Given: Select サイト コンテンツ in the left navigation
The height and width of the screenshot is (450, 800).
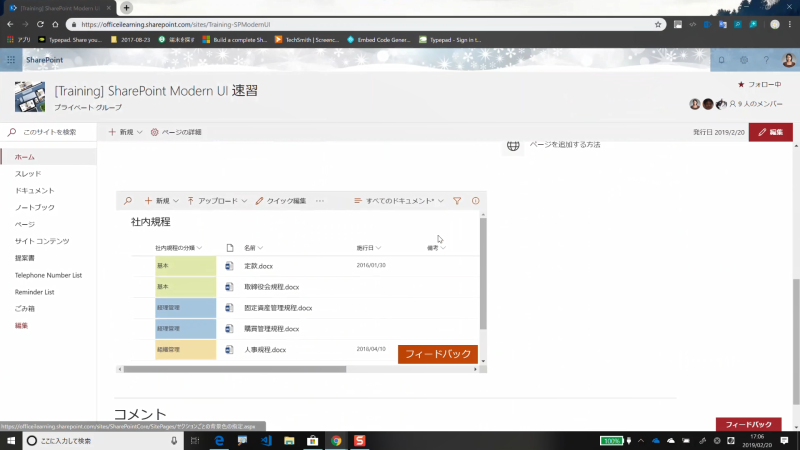Looking at the screenshot, I should point(42,241).
